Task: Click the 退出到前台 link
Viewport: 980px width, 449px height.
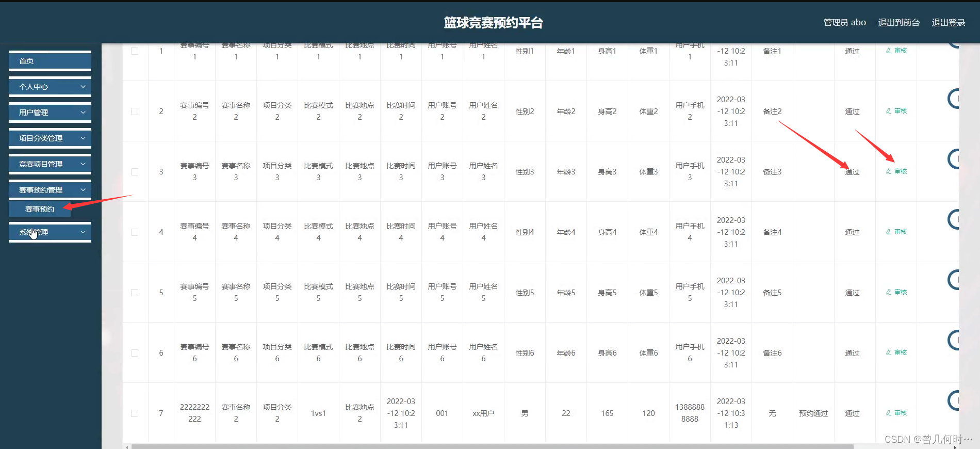Action: (899, 23)
